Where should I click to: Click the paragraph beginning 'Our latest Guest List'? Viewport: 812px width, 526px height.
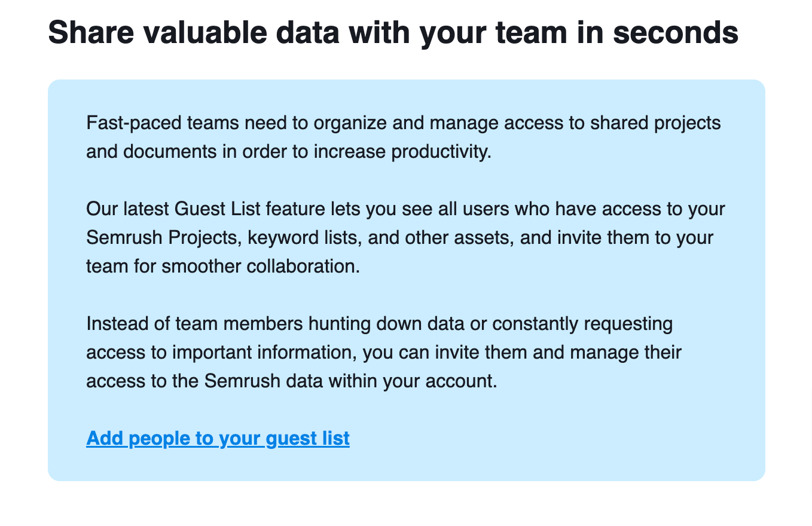tap(405, 238)
